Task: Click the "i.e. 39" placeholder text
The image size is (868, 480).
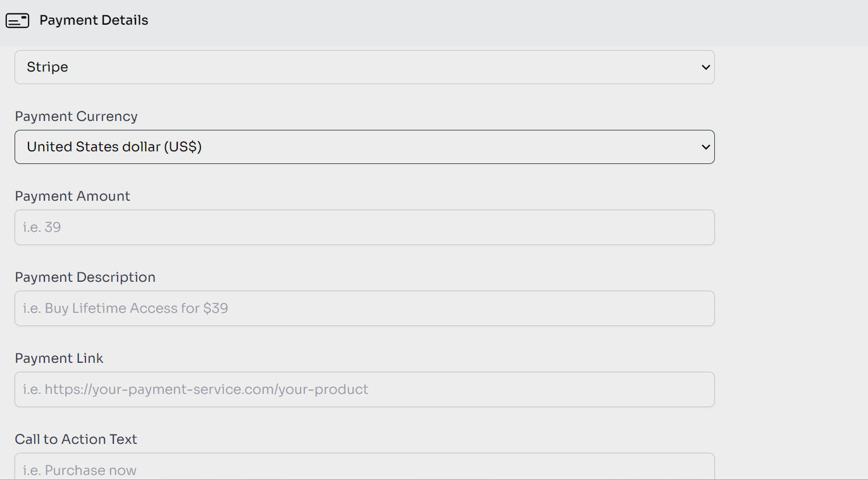Action: click(42, 227)
